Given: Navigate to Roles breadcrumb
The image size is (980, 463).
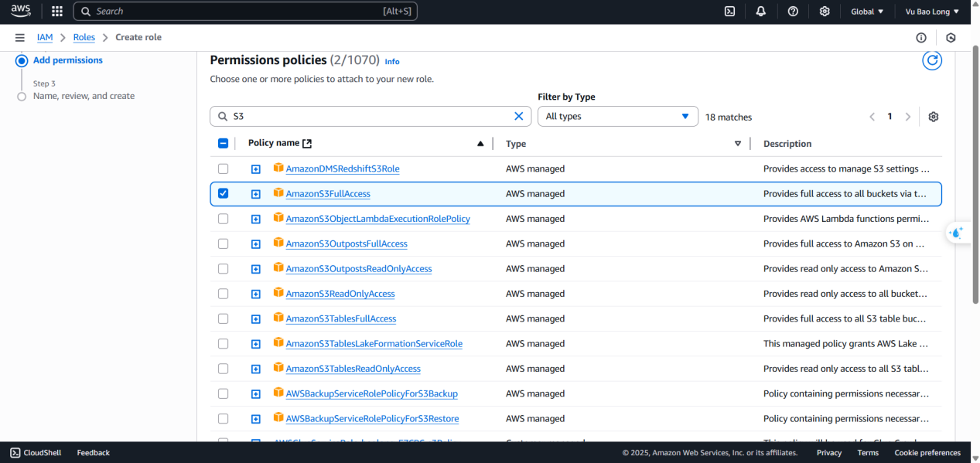Looking at the screenshot, I should (x=84, y=37).
